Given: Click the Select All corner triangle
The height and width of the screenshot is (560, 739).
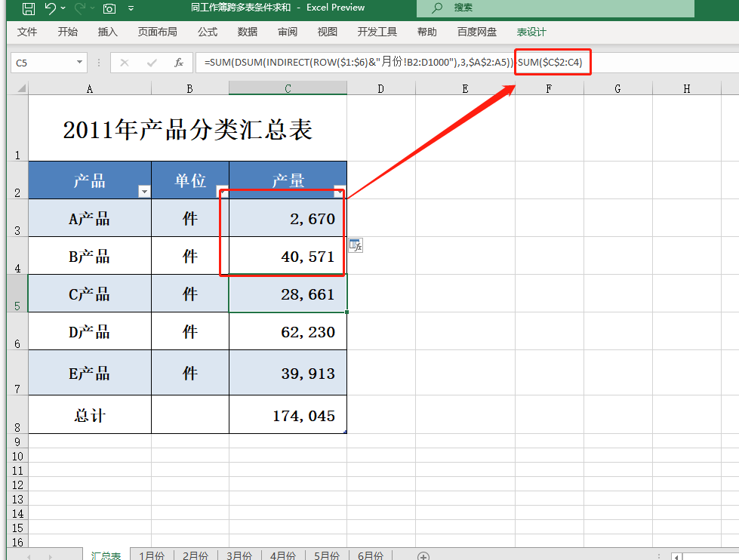Looking at the screenshot, I should tap(20, 88).
